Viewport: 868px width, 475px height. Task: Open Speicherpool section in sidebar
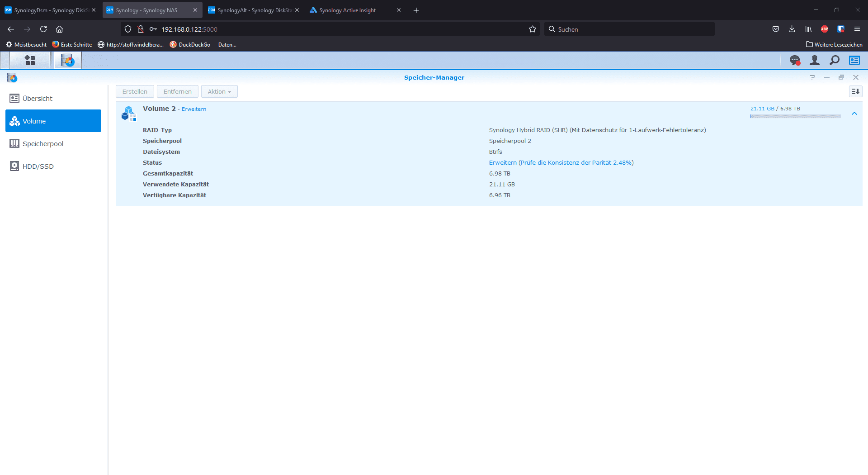[53, 143]
